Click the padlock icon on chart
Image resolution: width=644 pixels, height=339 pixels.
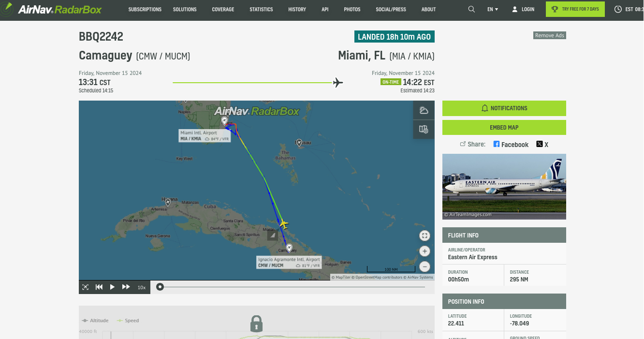(256, 324)
